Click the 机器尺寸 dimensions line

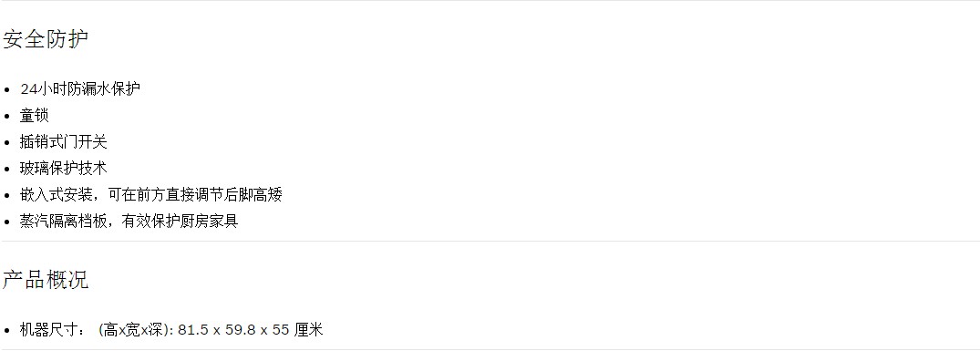point(171,330)
